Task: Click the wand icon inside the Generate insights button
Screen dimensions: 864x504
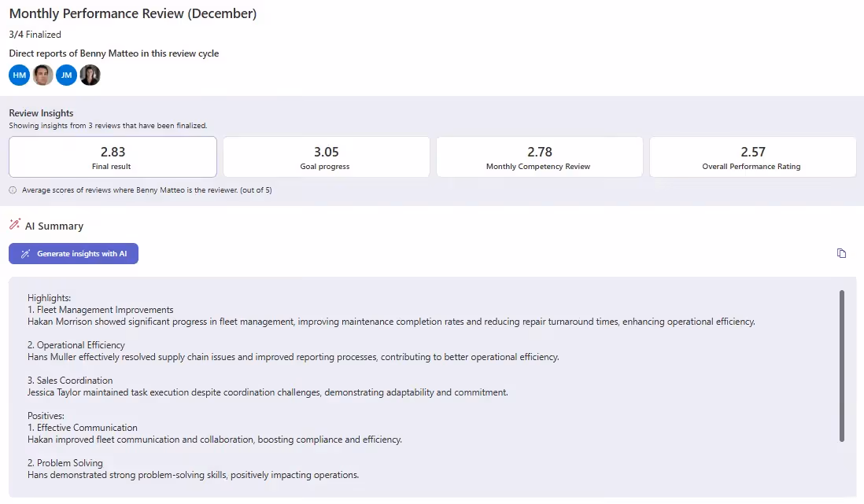Action: pyautogui.click(x=25, y=254)
